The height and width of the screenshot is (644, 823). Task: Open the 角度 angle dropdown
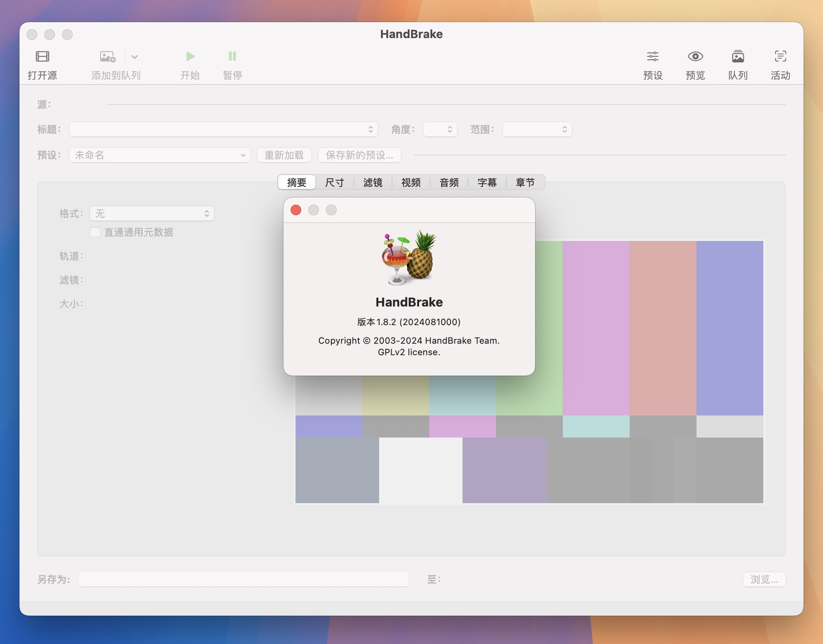(440, 129)
